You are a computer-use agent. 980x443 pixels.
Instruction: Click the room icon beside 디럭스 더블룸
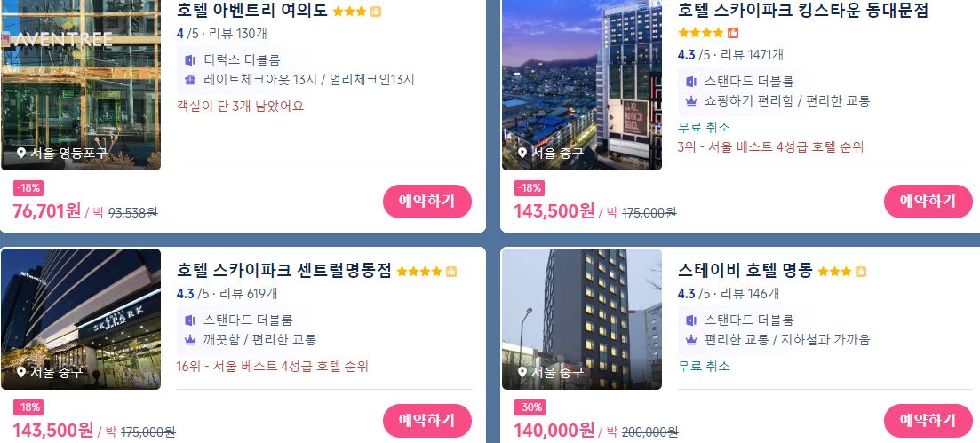190,60
